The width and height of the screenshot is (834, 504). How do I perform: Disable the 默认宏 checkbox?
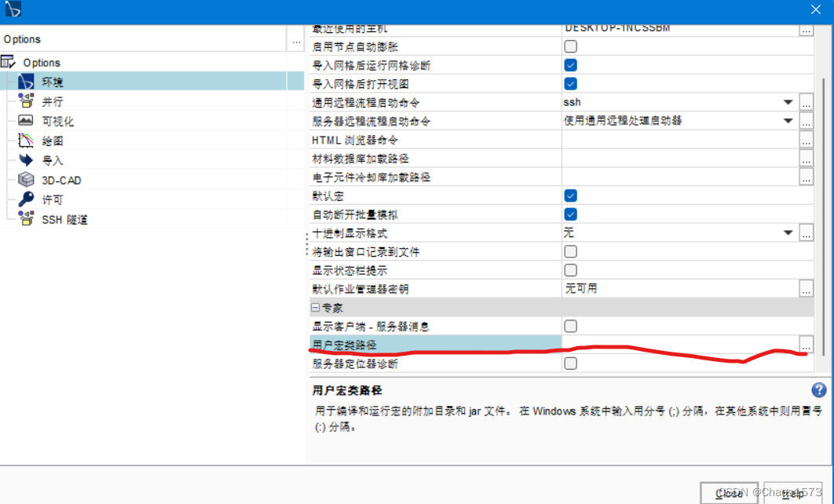tap(570, 195)
